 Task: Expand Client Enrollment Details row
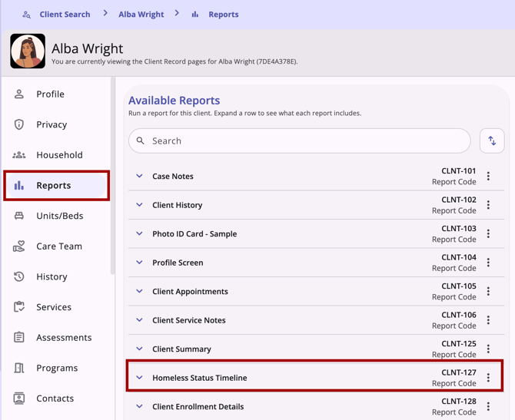tap(139, 406)
